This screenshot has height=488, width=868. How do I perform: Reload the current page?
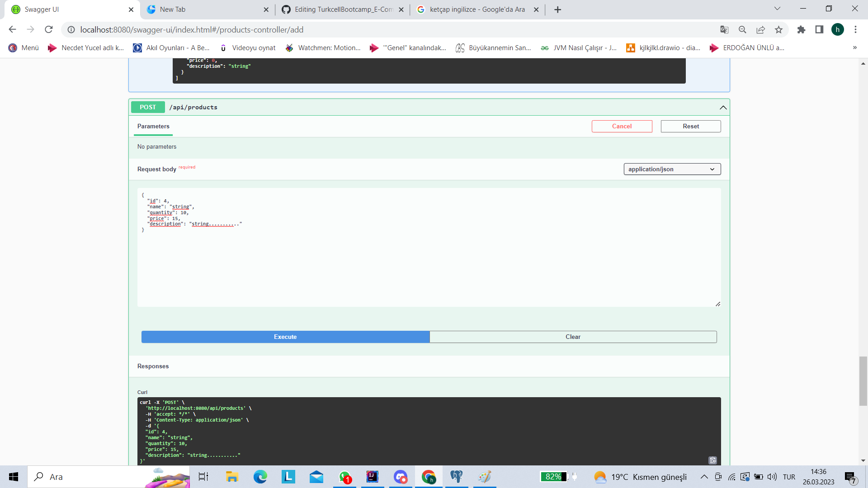(49, 29)
